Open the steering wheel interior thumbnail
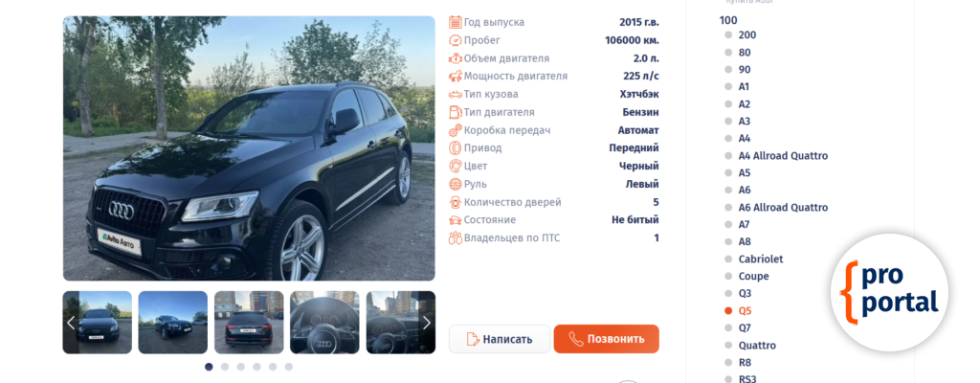Viewport: 980px width, 383px height. (324, 323)
